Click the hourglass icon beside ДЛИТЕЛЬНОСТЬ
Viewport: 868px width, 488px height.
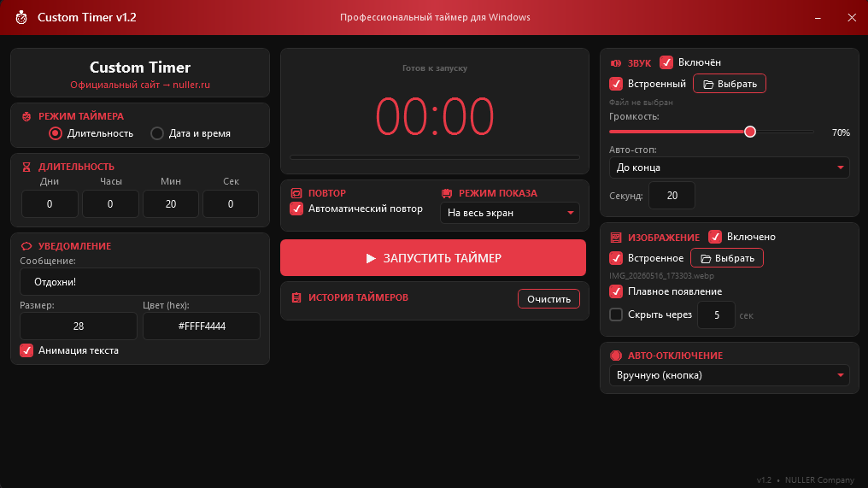pos(26,167)
